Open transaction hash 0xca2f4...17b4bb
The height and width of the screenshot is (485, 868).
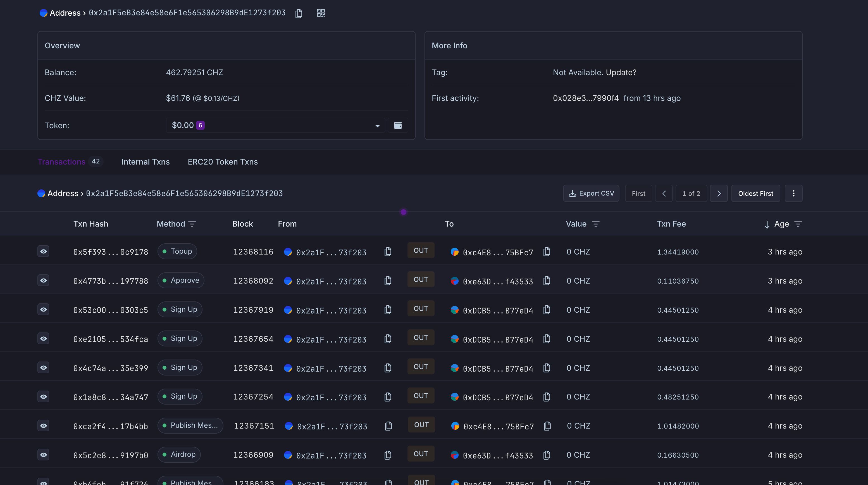[x=111, y=426]
